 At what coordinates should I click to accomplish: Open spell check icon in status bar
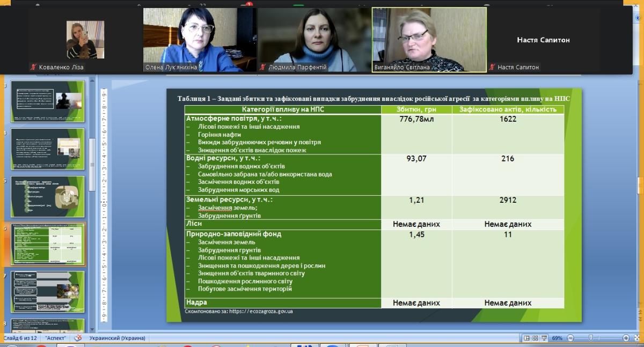point(78,338)
